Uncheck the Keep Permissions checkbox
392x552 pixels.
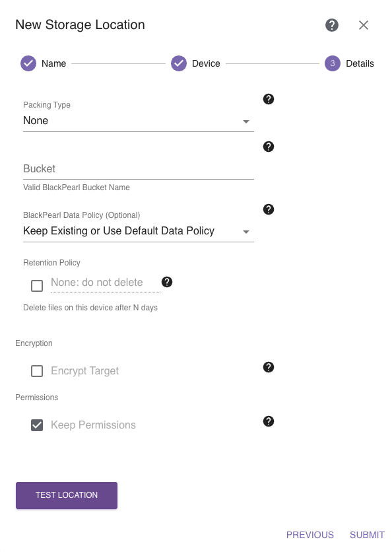pos(37,425)
